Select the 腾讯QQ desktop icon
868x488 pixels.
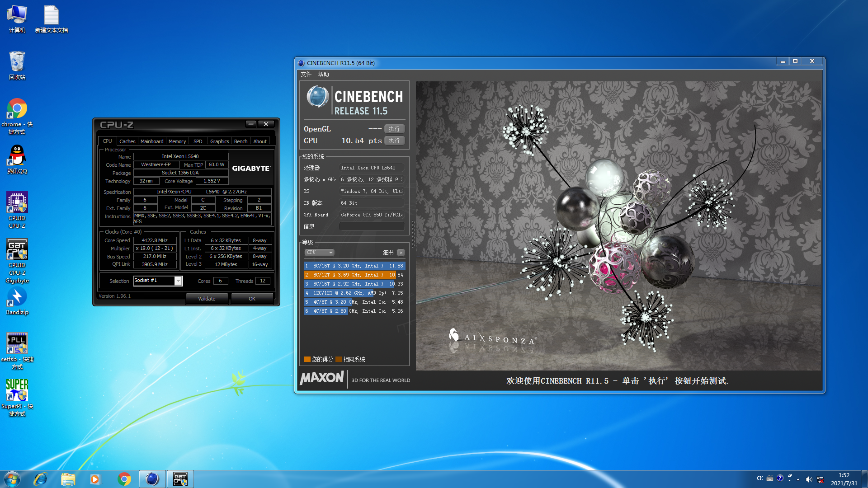tap(17, 160)
